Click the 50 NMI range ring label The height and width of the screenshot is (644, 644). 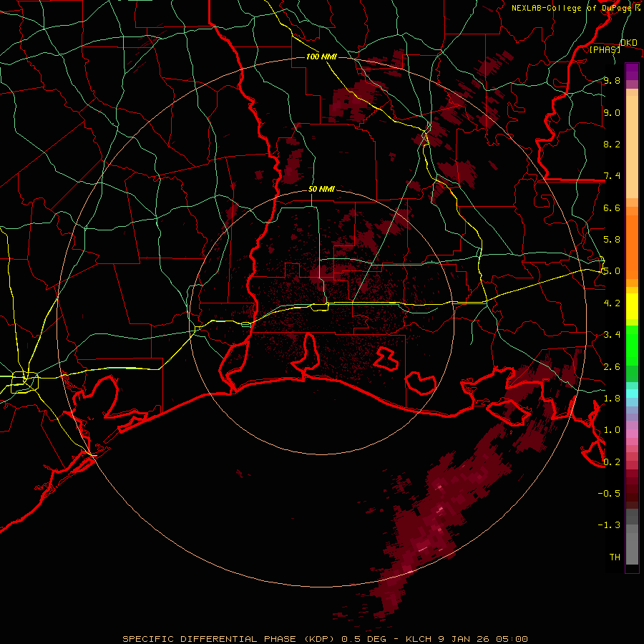(x=321, y=189)
